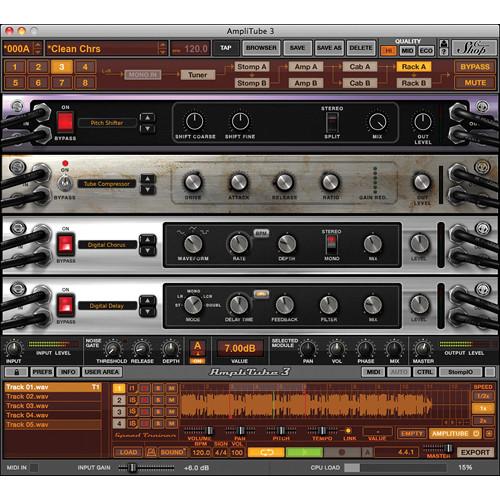The width and height of the screenshot is (500, 500).
Task: Click the Tube Compressor Release knob
Action: pyautogui.click(x=284, y=182)
